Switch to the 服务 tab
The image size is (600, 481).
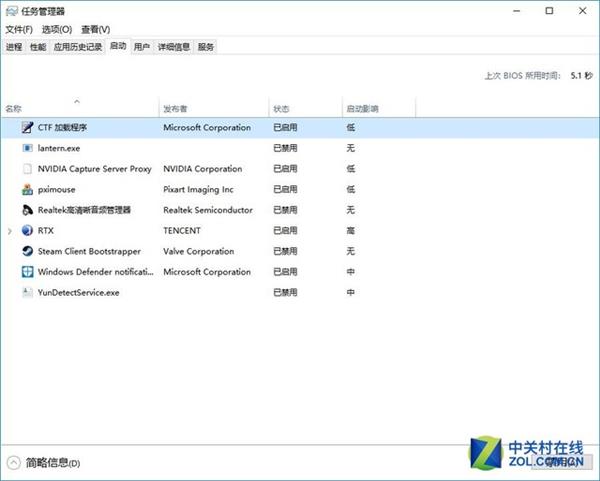coord(205,47)
